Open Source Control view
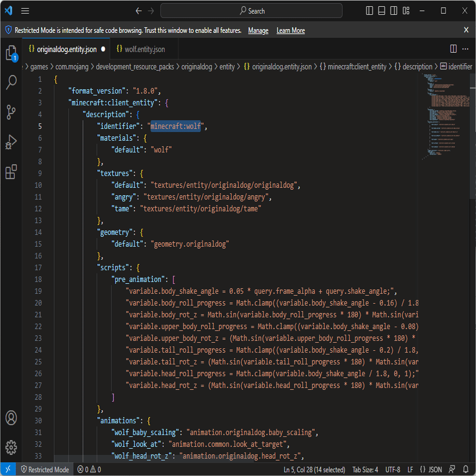476x476 pixels. [x=11, y=112]
